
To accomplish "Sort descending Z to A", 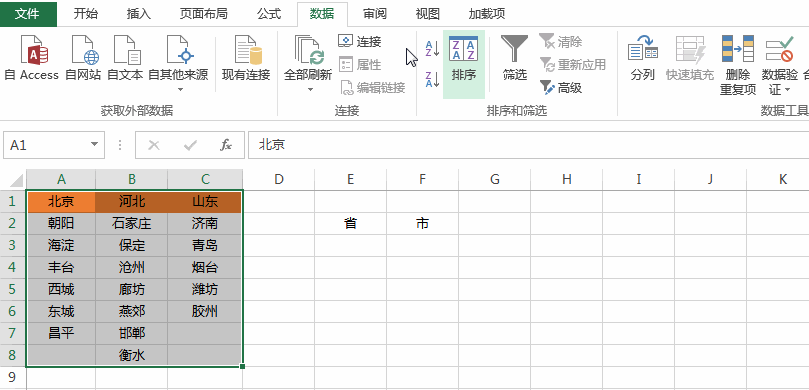I will (x=432, y=79).
